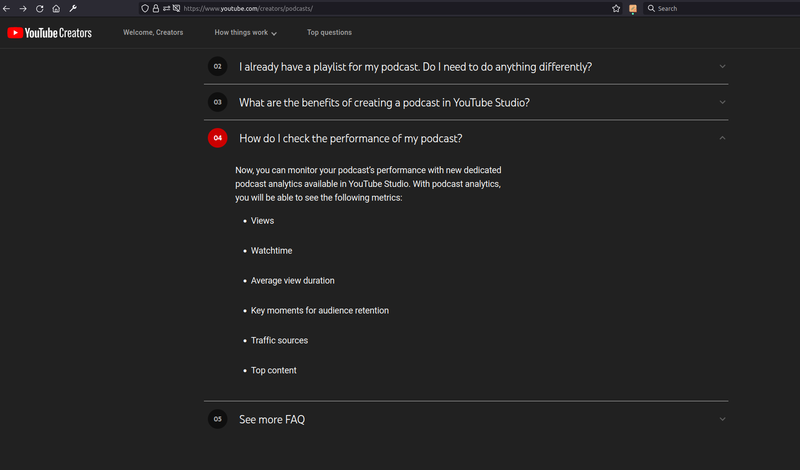
Task: Click the padlock site security icon
Action: (156, 8)
